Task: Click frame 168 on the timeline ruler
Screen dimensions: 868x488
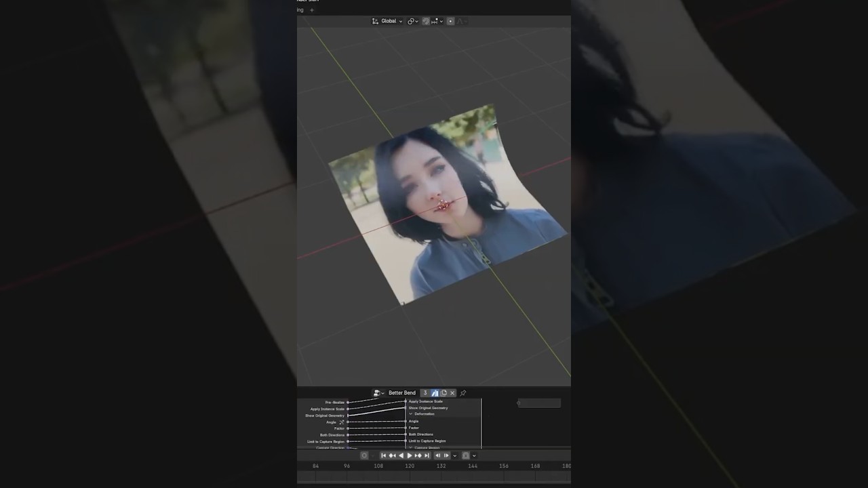Action: pos(536,466)
